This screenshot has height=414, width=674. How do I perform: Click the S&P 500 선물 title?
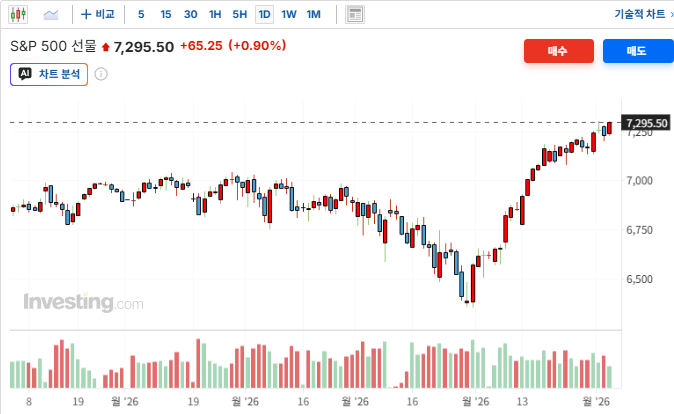tap(53, 46)
